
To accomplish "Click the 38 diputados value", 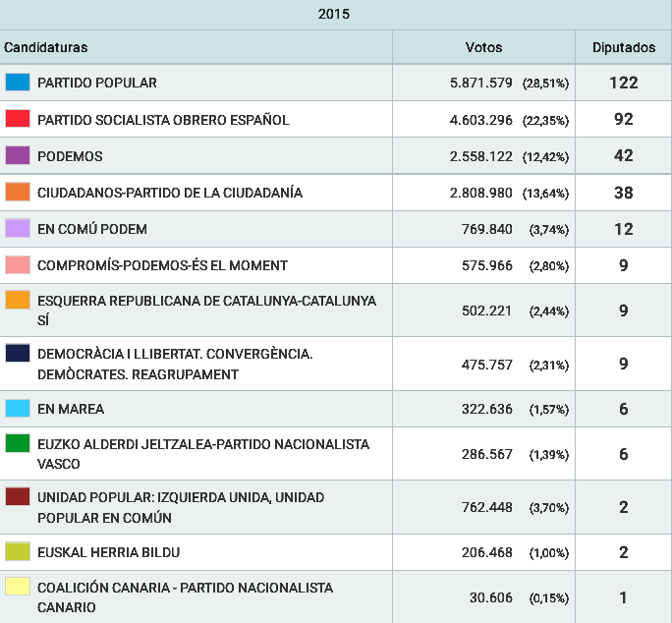I will point(624,193).
